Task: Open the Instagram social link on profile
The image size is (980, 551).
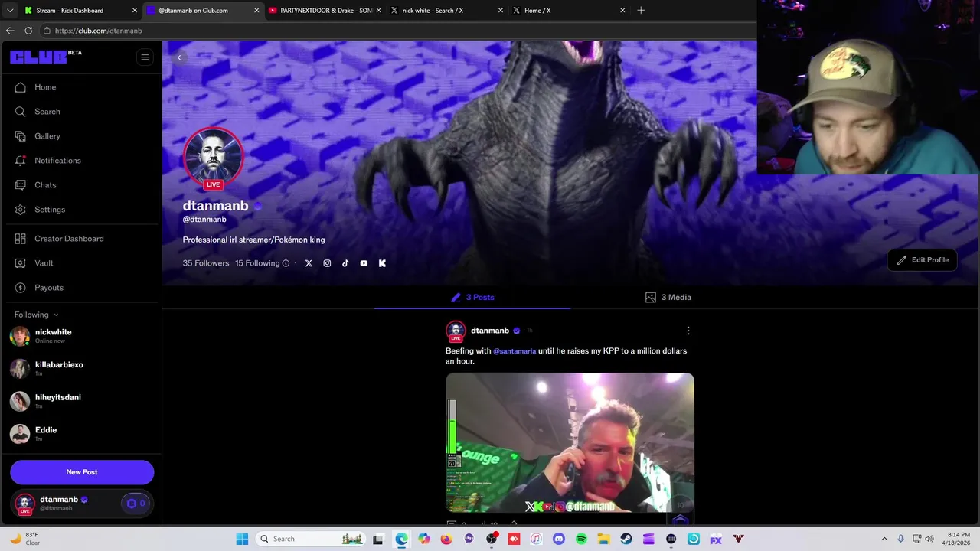Action: (x=327, y=263)
